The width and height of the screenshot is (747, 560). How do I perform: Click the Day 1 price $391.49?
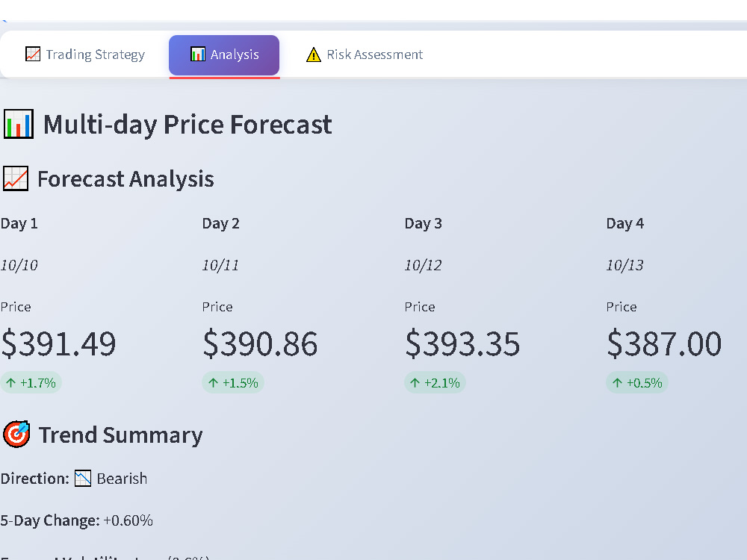[x=58, y=343]
